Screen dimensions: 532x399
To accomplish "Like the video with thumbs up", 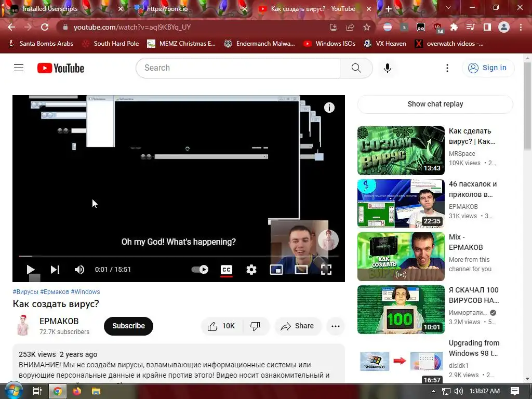I will pos(221,326).
